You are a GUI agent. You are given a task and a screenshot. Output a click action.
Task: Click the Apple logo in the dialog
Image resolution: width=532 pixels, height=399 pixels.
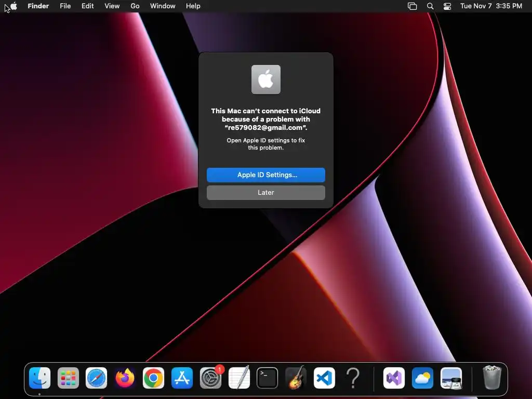coord(265,79)
